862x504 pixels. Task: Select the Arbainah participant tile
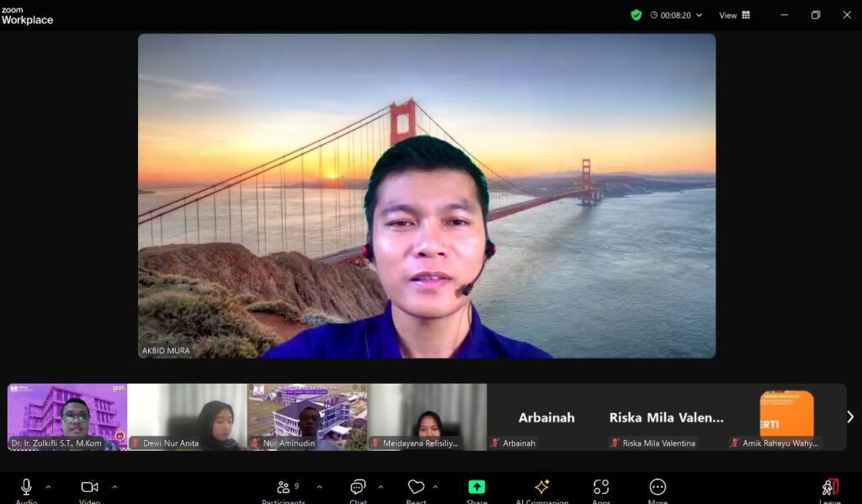coord(546,416)
